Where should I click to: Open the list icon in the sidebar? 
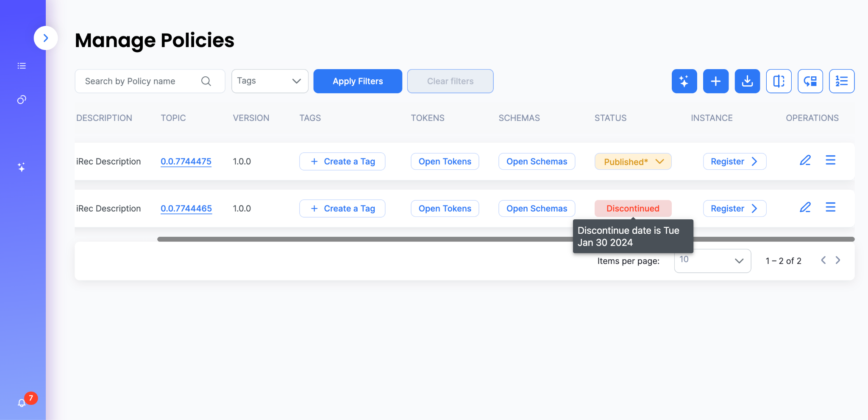click(x=22, y=66)
